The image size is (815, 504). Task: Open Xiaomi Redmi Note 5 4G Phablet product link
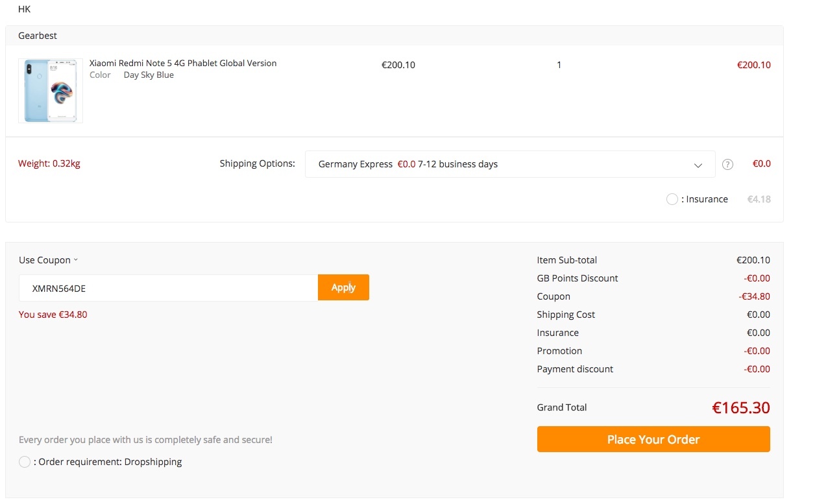pyautogui.click(x=183, y=63)
